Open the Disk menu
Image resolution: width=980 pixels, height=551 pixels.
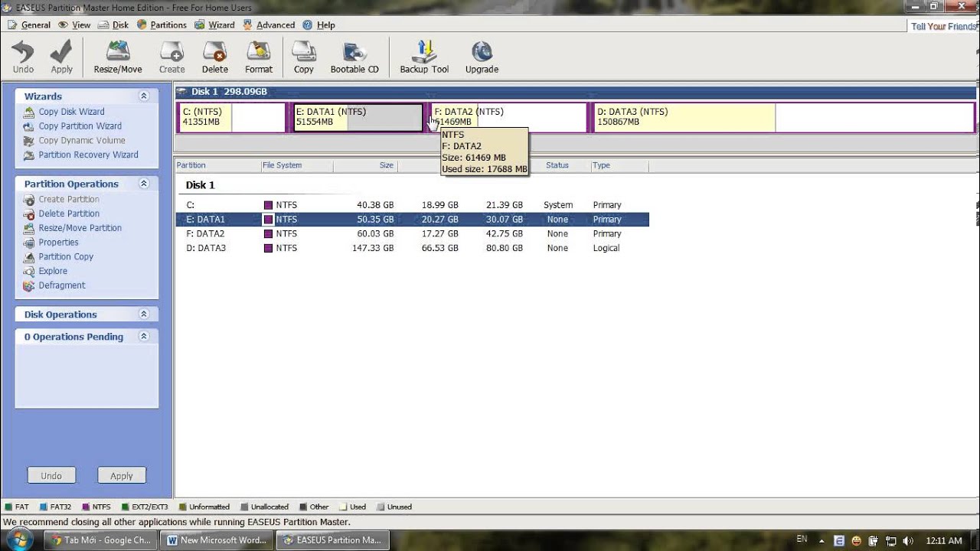tap(114, 24)
